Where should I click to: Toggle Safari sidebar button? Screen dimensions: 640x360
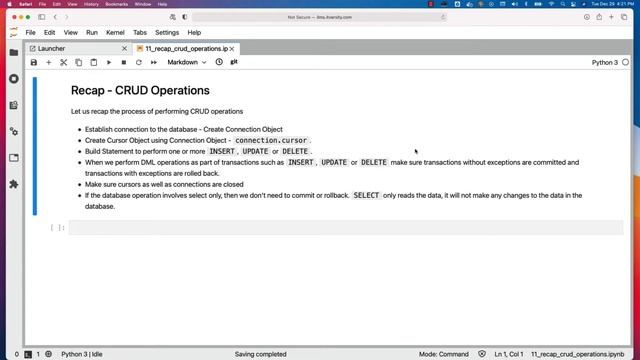point(42,17)
